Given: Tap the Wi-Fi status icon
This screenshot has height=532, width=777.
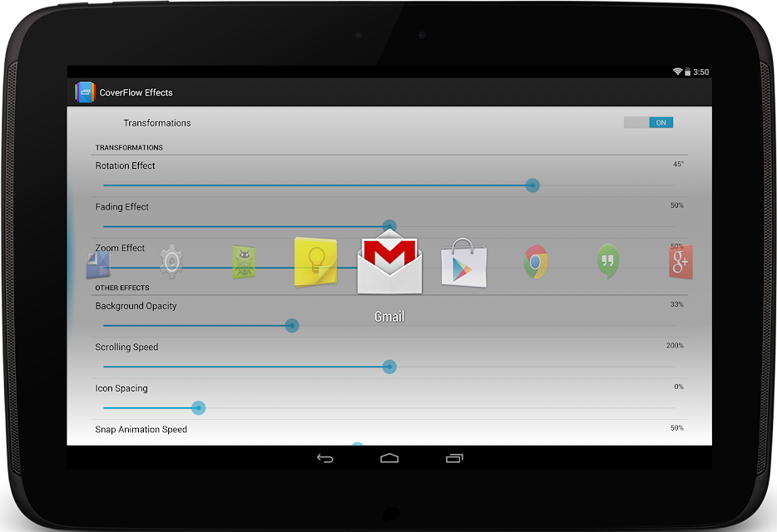Looking at the screenshot, I should 677,71.
